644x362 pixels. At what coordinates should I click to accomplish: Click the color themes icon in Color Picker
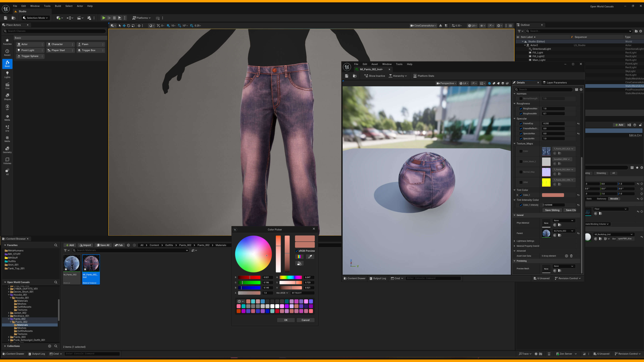click(299, 263)
